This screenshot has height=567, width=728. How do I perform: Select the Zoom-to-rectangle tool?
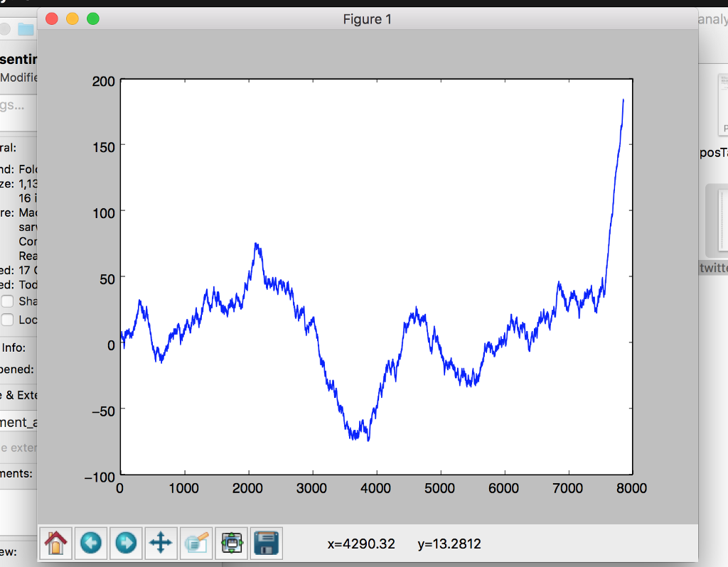tap(196, 544)
